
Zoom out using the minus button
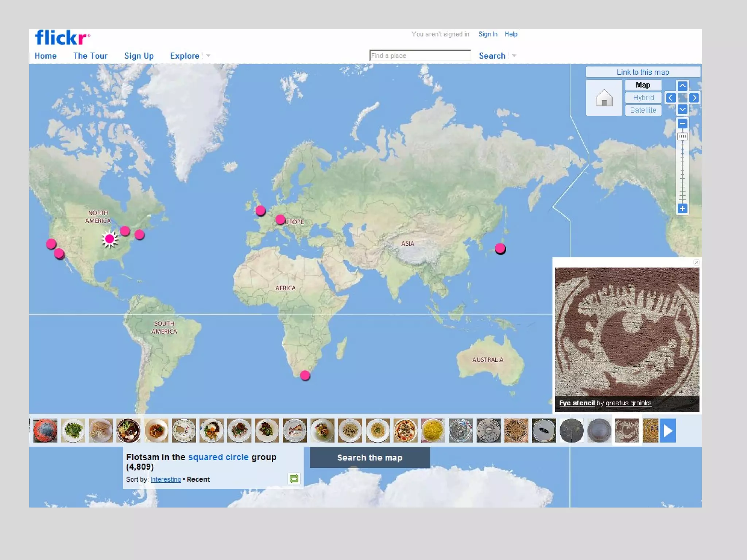(682, 124)
